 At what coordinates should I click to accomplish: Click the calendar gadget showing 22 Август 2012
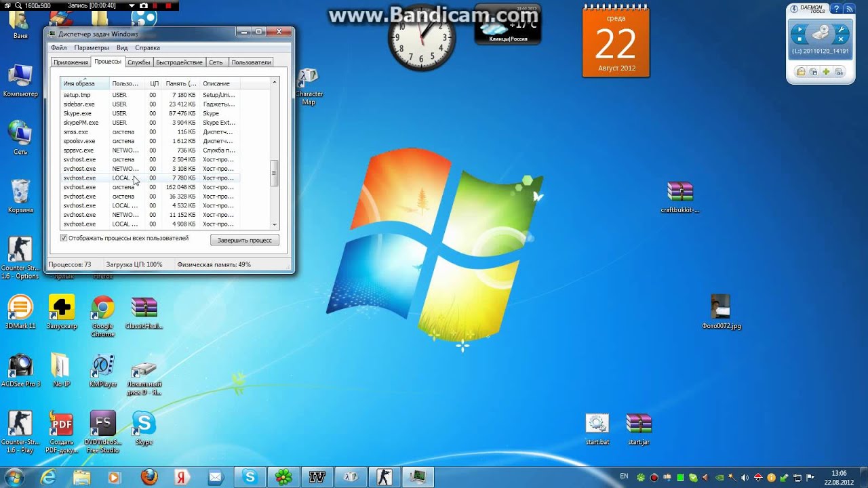616,42
